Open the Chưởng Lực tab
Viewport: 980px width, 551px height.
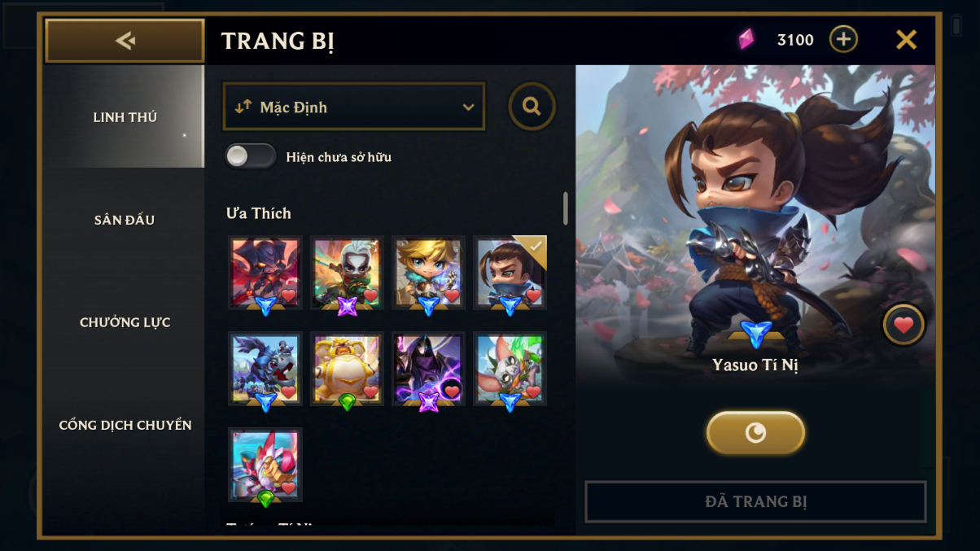pyautogui.click(x=125, y=322)
